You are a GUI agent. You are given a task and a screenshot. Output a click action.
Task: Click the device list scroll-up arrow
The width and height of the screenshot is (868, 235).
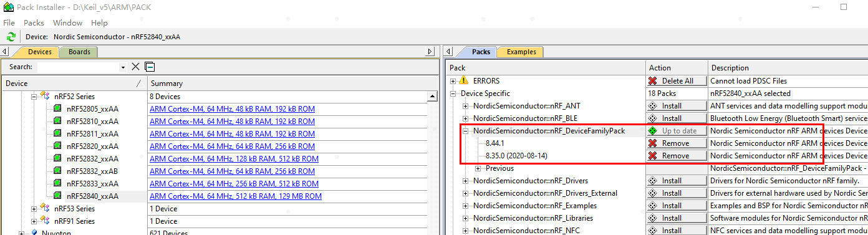click(x=432, y=97)
